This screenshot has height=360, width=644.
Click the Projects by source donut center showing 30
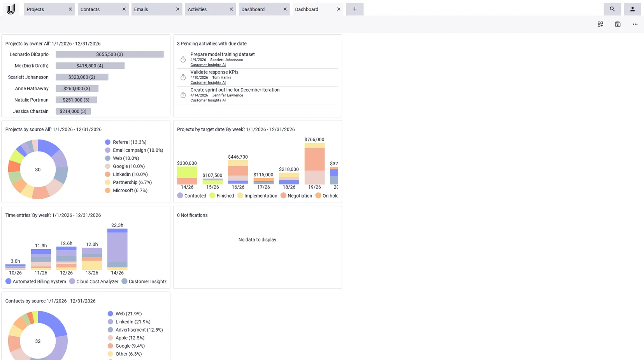pyautogui.click(x=38, y=170)
